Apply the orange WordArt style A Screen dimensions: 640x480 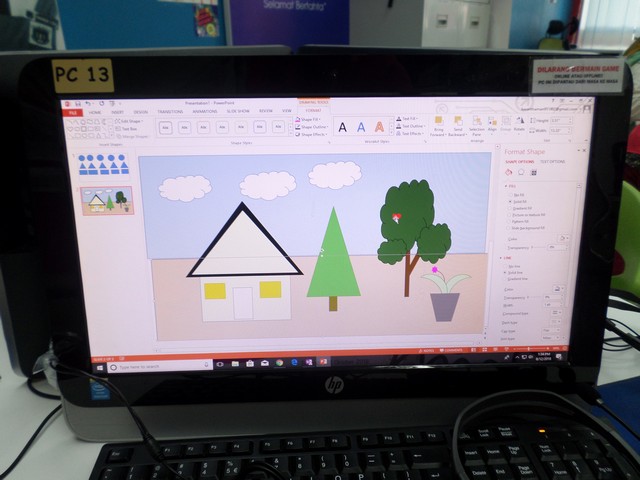(x=379, y=127)
